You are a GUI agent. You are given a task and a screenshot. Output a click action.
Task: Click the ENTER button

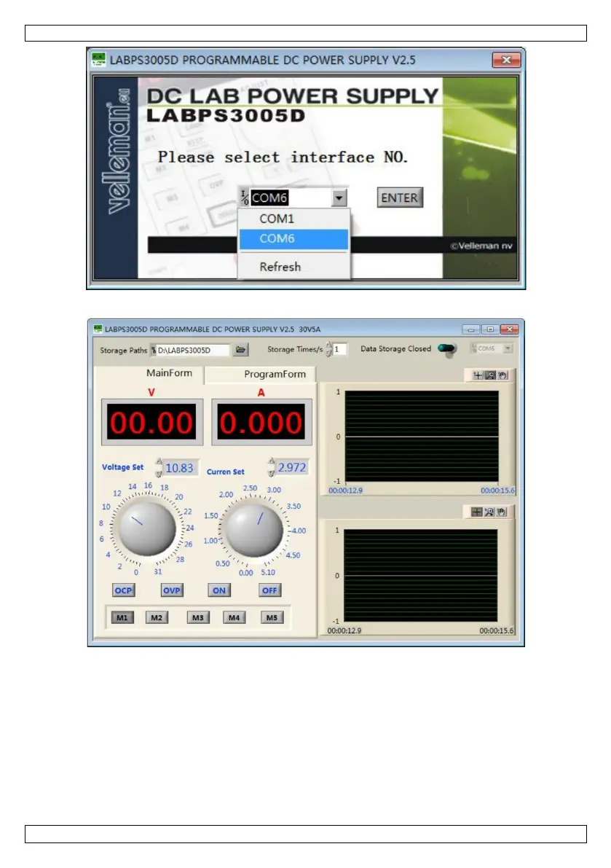tap(400, 198)
